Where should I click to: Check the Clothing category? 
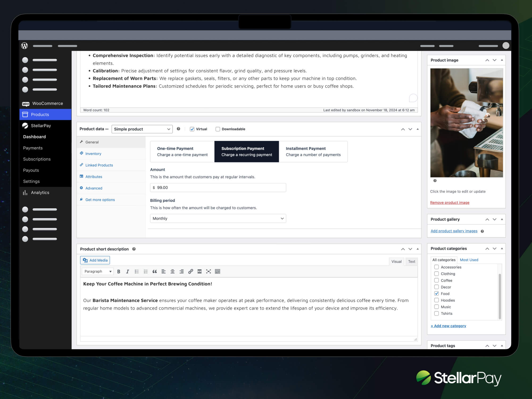[437, 274]
